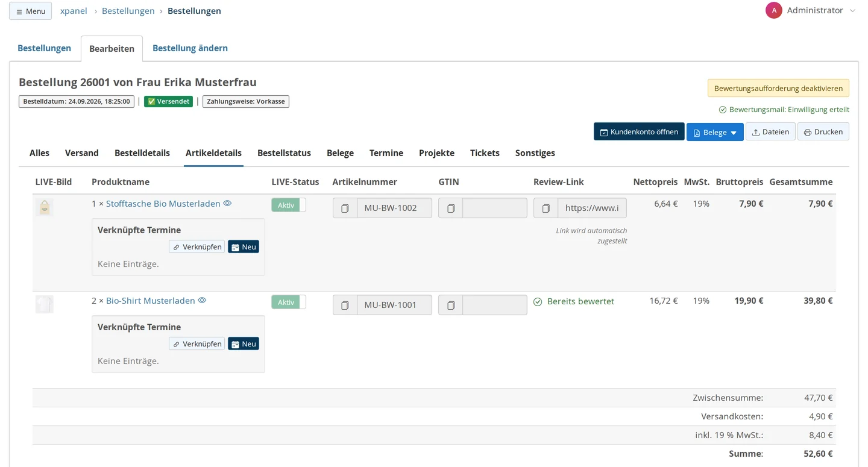The width and height of the screenshot is (868, 467).
Task: Click the Bereits bewertet status
Action: pos(574,301)
